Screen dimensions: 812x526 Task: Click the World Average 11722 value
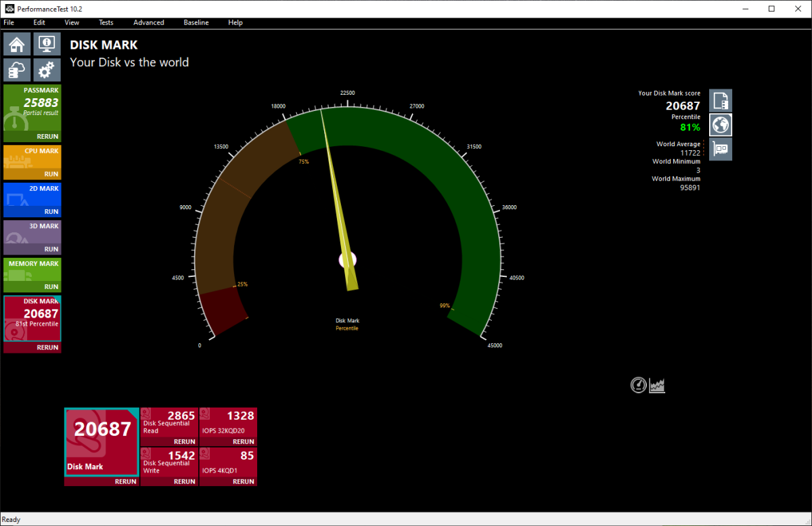(690, 153)
